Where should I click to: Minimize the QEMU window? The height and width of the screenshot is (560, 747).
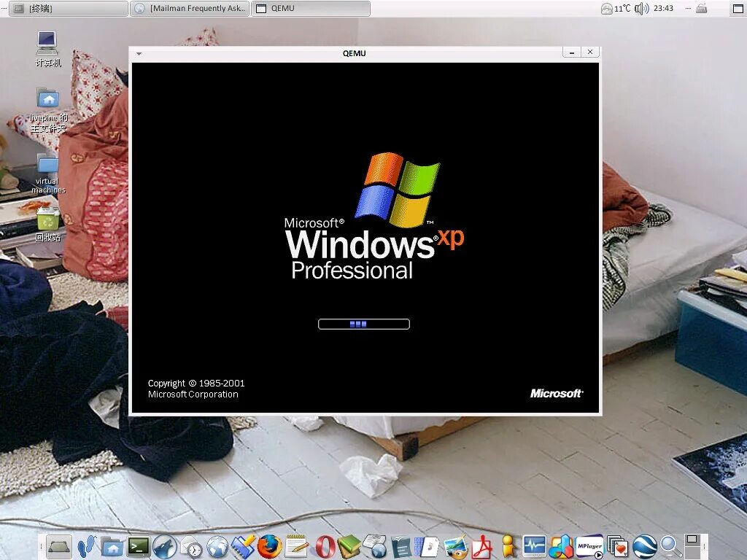572,52
